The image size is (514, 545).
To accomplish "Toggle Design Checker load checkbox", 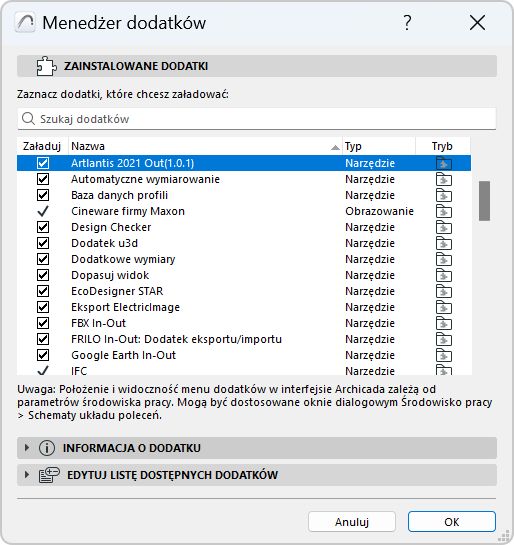I will coord(43,227).
